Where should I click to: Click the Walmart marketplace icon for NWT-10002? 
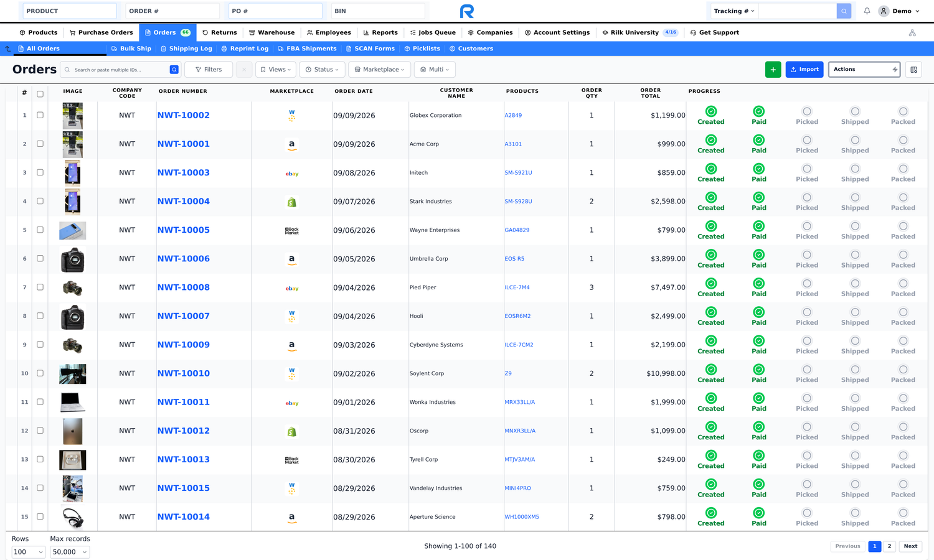[291, 115]
